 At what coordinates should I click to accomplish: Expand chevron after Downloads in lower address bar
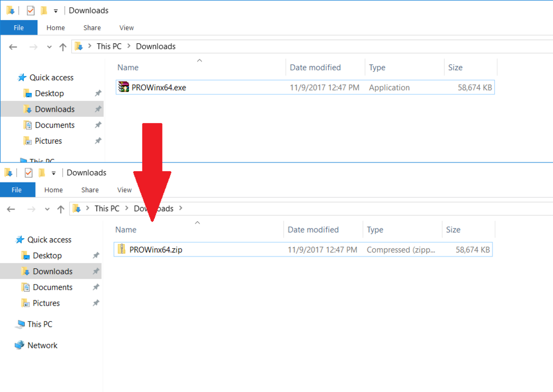[180, 208]
